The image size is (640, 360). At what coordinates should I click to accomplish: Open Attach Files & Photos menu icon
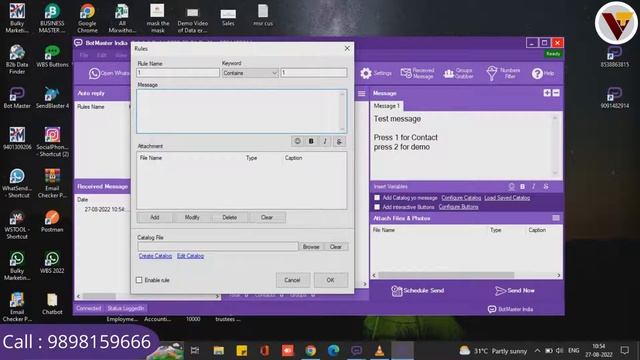(556, 218)
